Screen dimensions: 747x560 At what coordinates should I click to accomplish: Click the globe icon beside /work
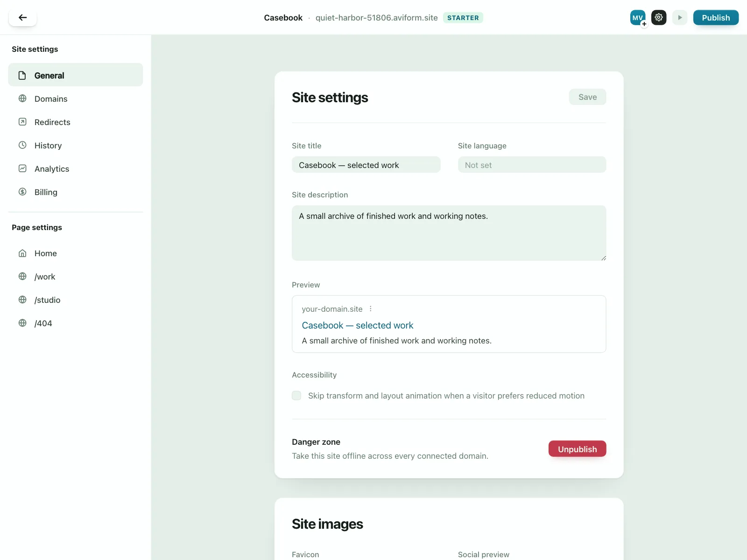click(22, 276)
